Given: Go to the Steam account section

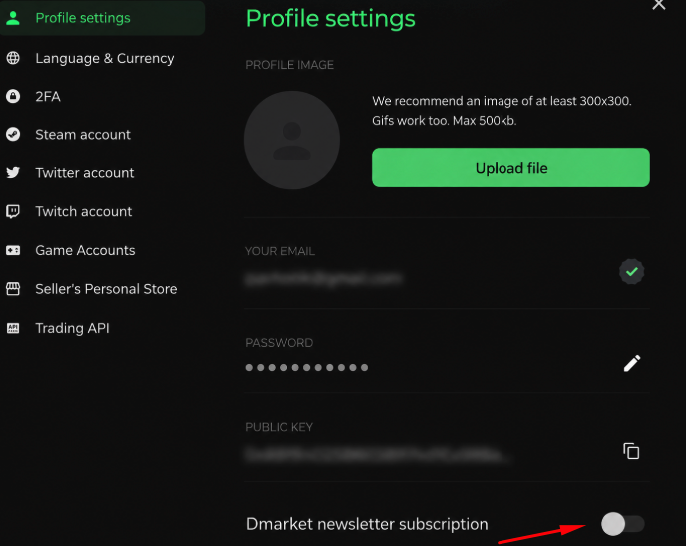Looking at the screenshot, I should (x=83, y=135).
